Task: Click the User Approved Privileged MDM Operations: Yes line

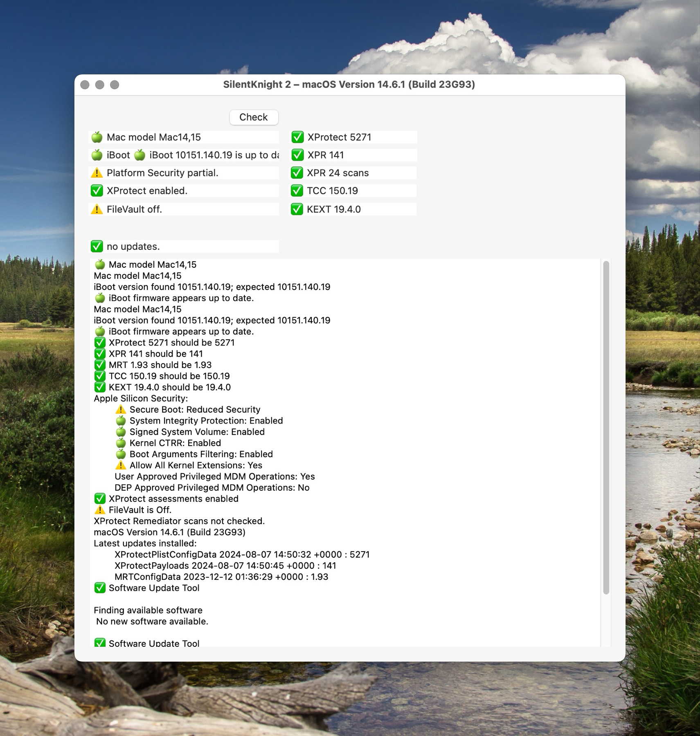Action: tap(215, 476)
